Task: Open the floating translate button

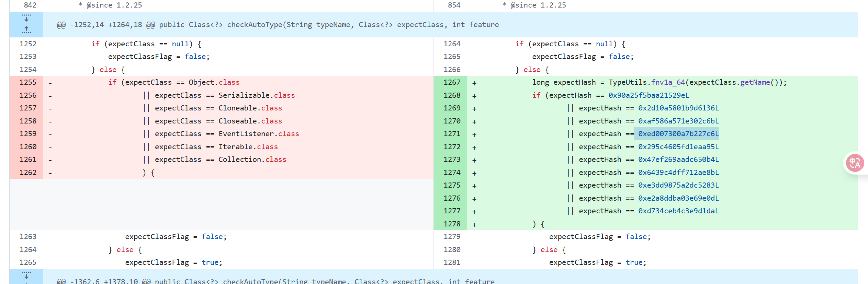Action: 855,163
